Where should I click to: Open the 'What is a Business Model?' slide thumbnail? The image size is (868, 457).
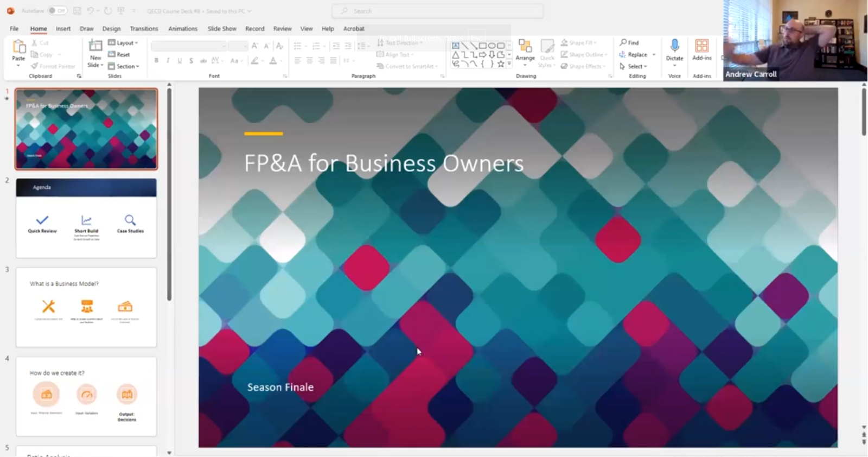(86, 307)
